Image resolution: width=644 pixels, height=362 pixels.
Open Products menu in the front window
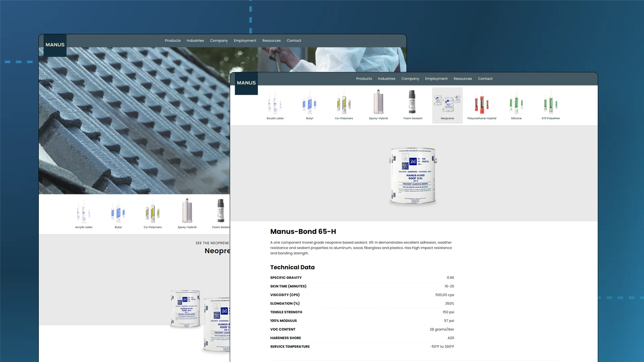[364, 79]
